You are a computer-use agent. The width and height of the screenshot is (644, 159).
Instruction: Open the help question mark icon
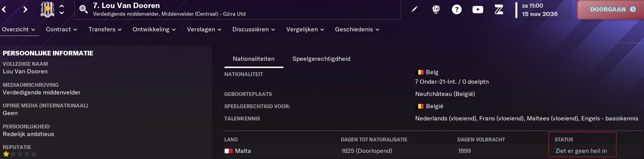[x=457, y=9]
